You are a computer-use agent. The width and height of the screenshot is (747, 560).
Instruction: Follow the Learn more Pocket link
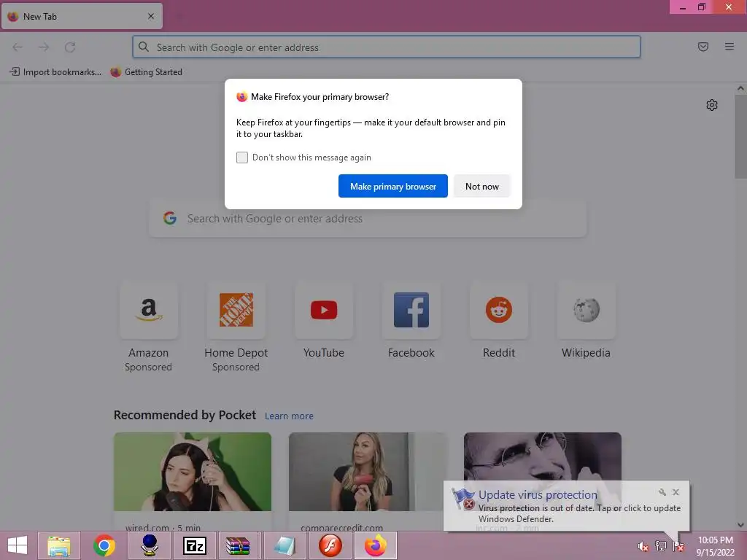coord(289,416)
